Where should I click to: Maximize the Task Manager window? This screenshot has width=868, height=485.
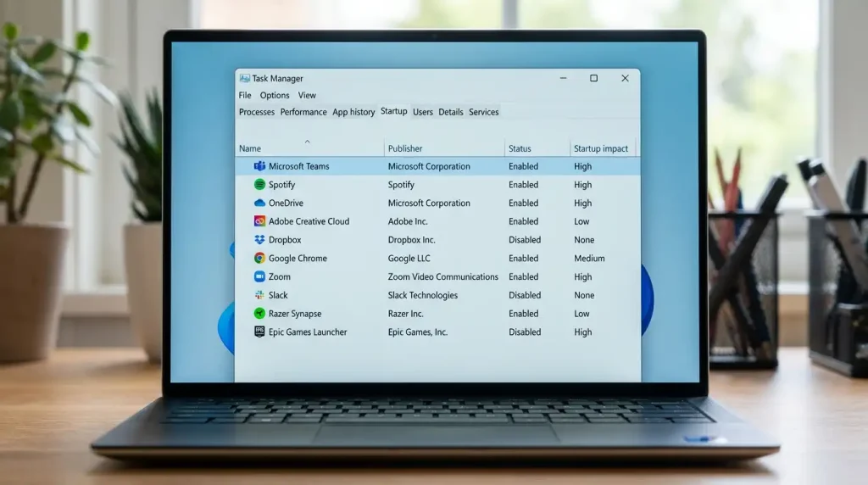point(593,78)
